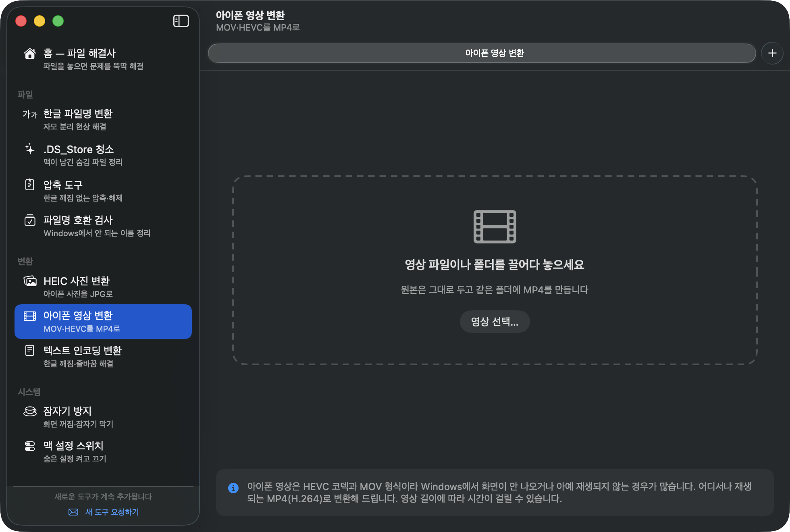Open the 맥 설정 스위치 tool
The image size is (790, 532).
pyautogui.click(x=103, y=451)
